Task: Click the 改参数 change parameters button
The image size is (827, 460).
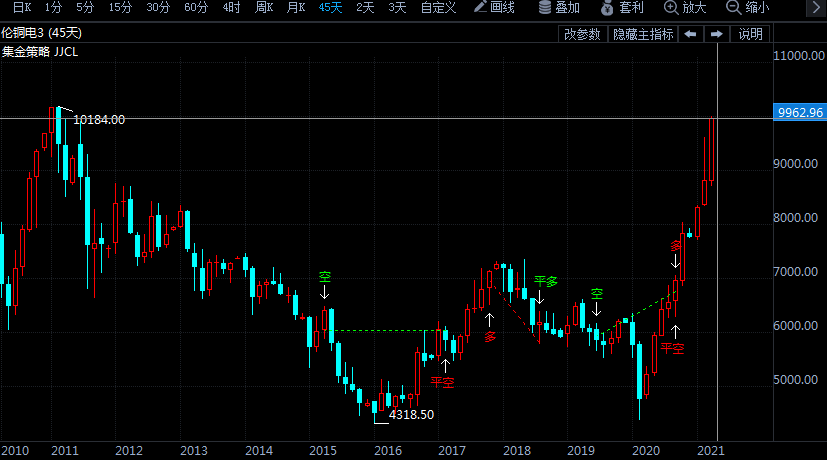Action: (x=582, y=34)
